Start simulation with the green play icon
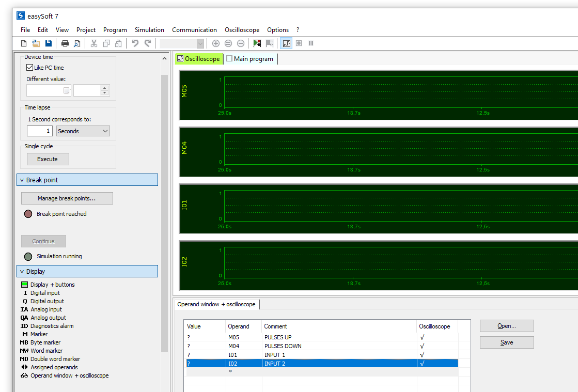Screen dimensions: 578x392 pos(257,43)
